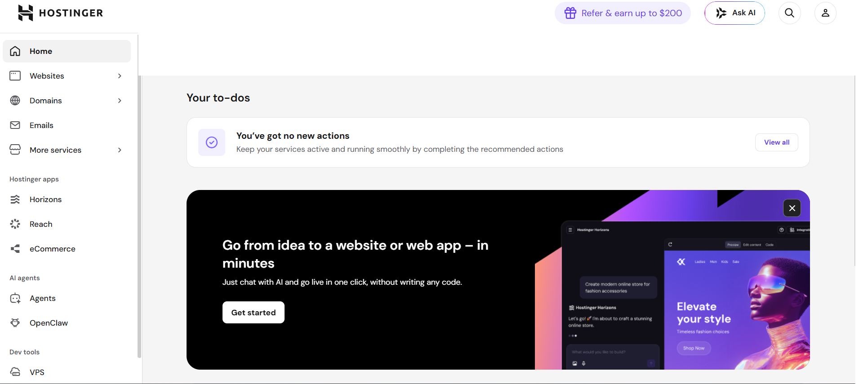The width and height of the screenshot is (868, 384).
Task: Click the Horizons waves icon
Action: click(15, 199)
